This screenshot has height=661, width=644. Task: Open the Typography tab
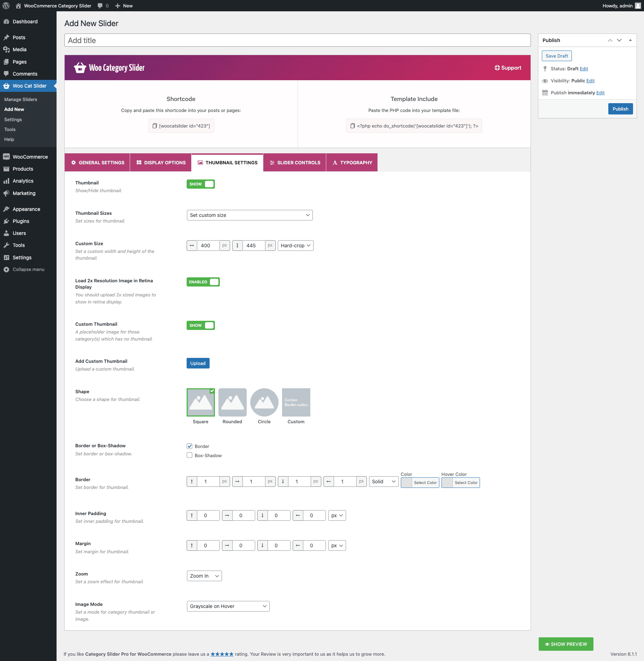click(x=352, y=163)
